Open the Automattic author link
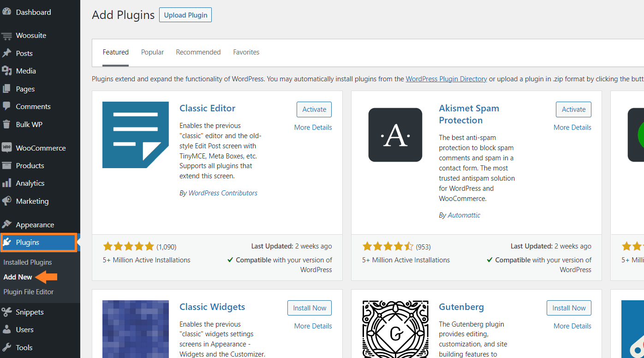The width and height of the screenshot is (644, 358). coord(464,215)
